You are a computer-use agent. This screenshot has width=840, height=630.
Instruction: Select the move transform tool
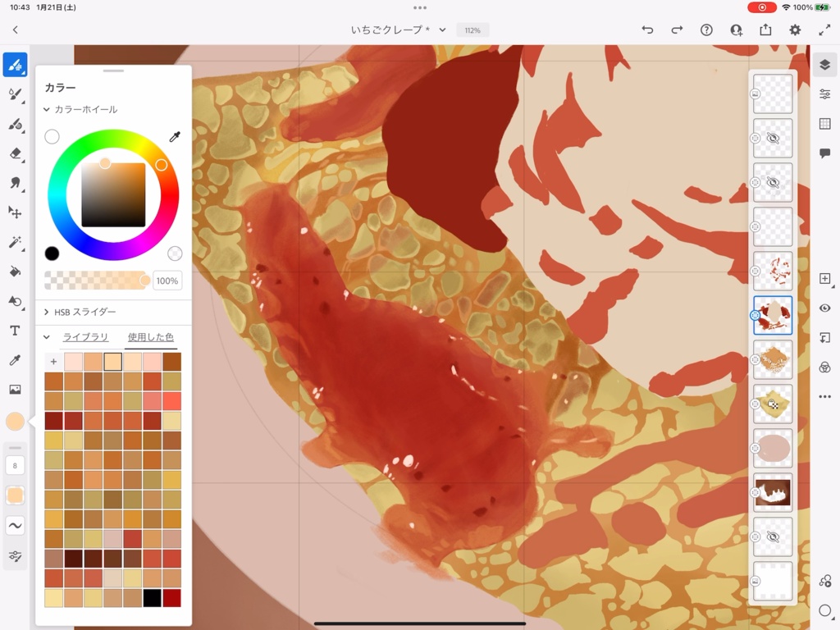point(15,212)
